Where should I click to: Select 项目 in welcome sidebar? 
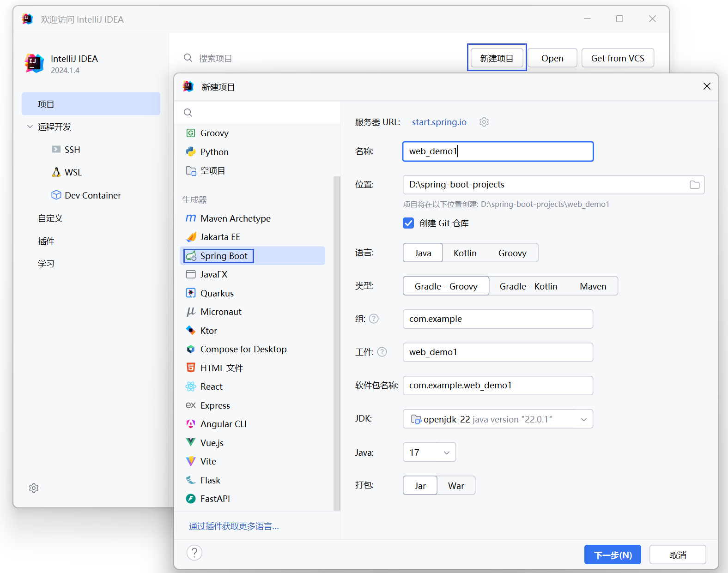tap(91, 104)
